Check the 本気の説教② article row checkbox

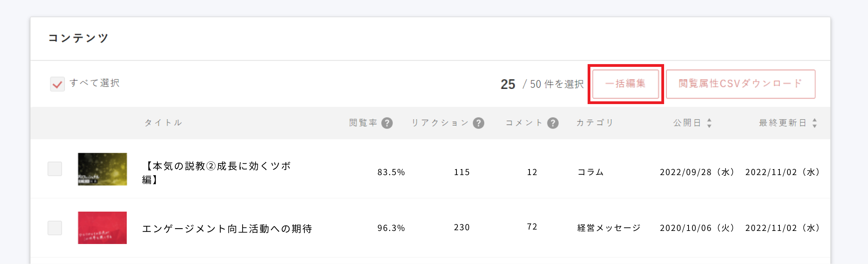(55, 169)
